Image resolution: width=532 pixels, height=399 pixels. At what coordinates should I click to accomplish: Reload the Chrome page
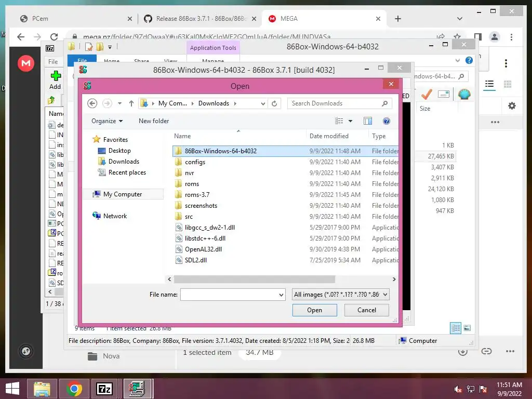54,37
